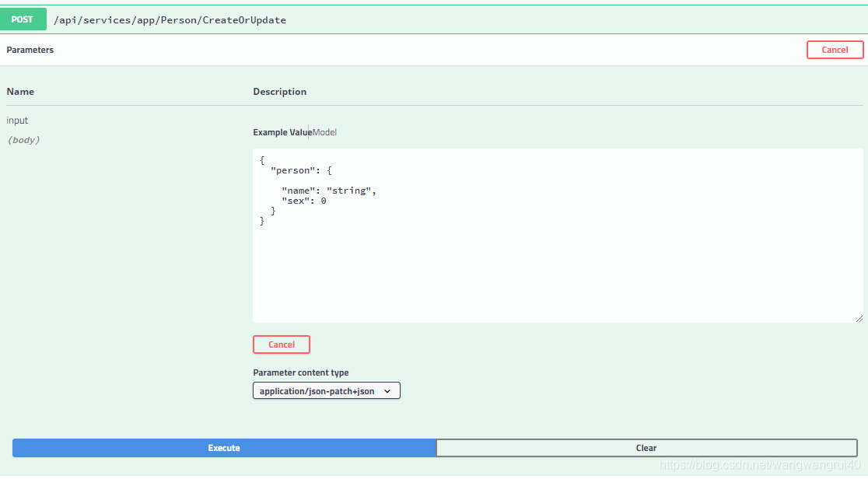Click the green POST method badge
868x479 pixels.
23,19
